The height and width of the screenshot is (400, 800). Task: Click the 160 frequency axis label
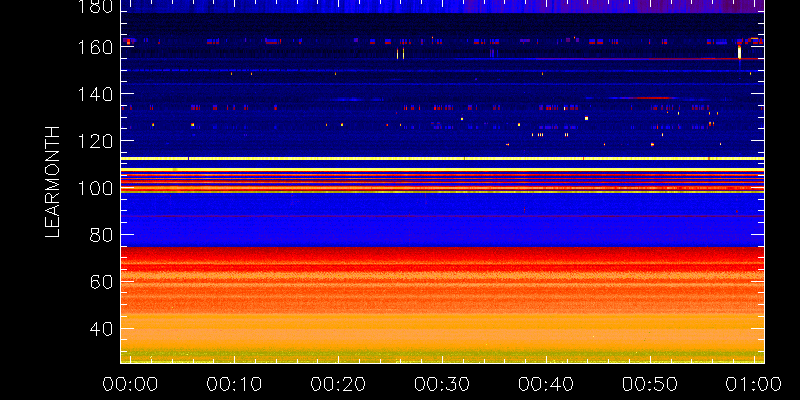[95, 47]
